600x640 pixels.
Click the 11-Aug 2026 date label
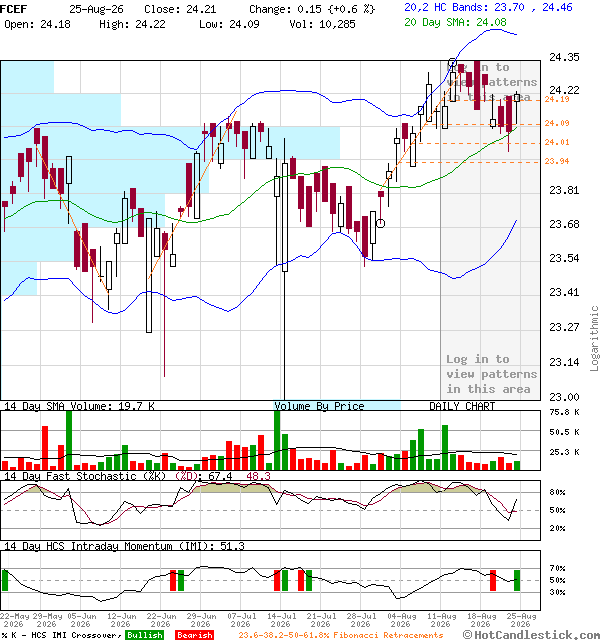pos(442,620)
